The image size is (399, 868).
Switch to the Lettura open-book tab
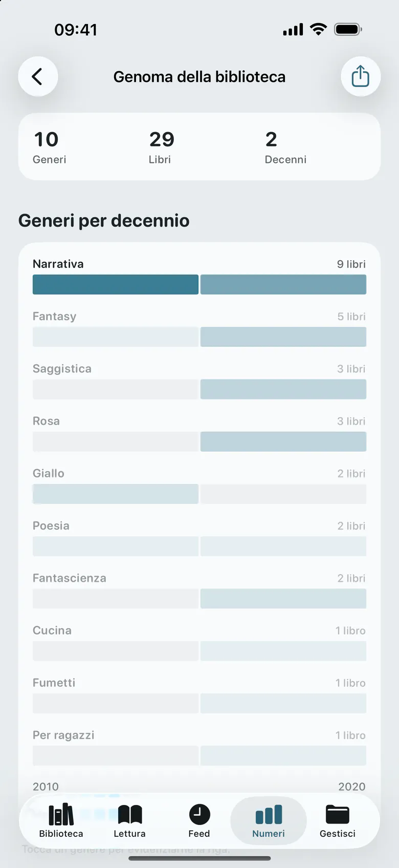(130, 820)
